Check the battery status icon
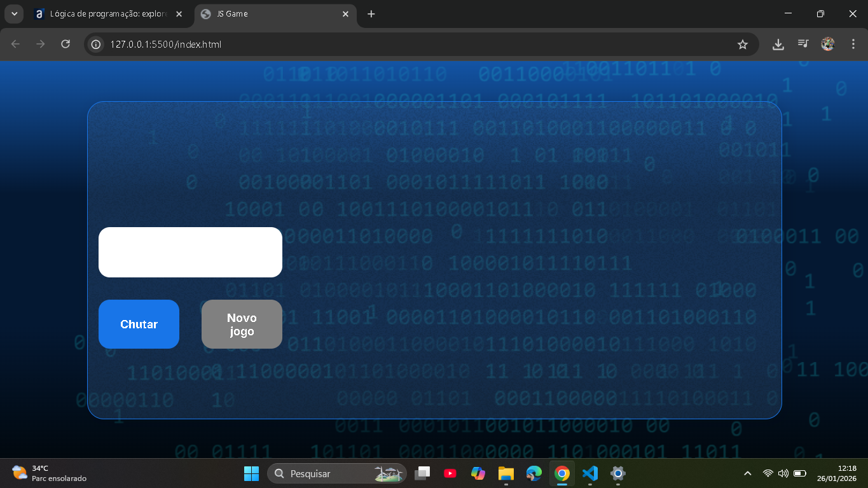 coord(800,473)
